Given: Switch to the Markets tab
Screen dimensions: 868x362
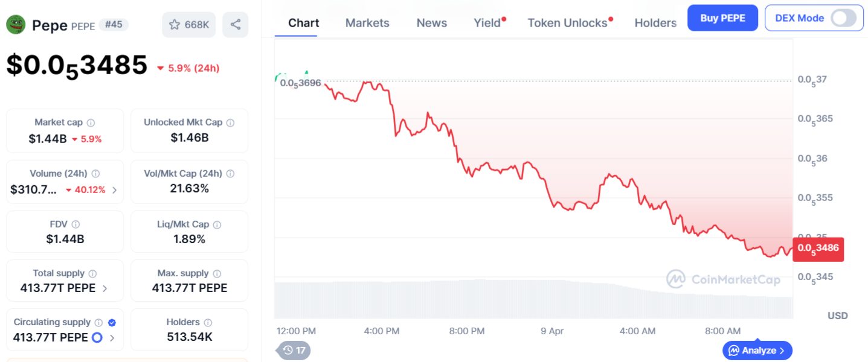Looking at the screenshot, I should click(367, 22).
